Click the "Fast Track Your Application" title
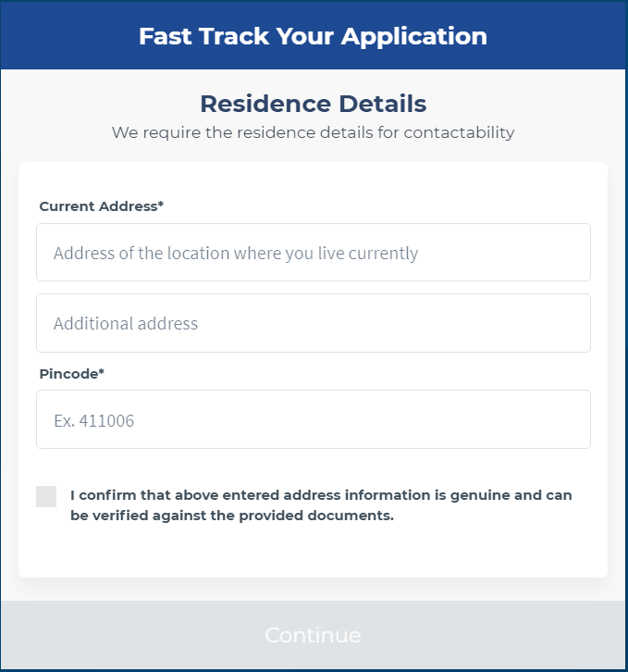Image resolution: width=628 pixels, height=672 pixels. pyautogui.click(x=313, y=36)
